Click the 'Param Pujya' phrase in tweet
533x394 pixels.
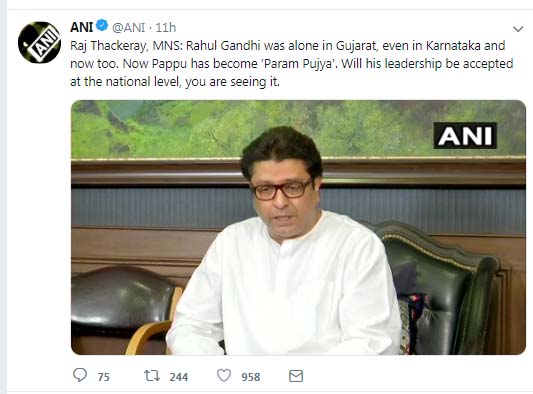(x=299, y=64)
